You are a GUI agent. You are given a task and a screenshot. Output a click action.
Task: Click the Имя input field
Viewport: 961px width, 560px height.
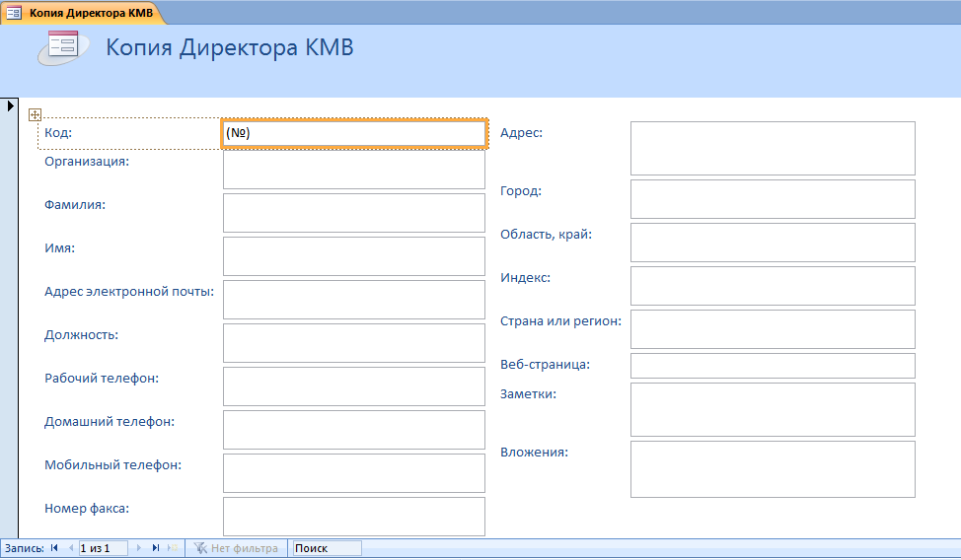pyautogui.click(x=354, y=256)
